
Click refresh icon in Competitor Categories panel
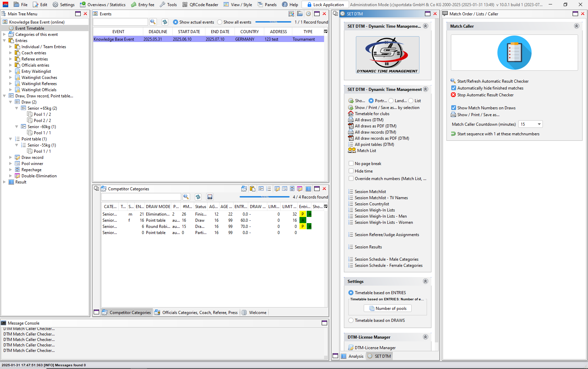(x=198, y=197)
